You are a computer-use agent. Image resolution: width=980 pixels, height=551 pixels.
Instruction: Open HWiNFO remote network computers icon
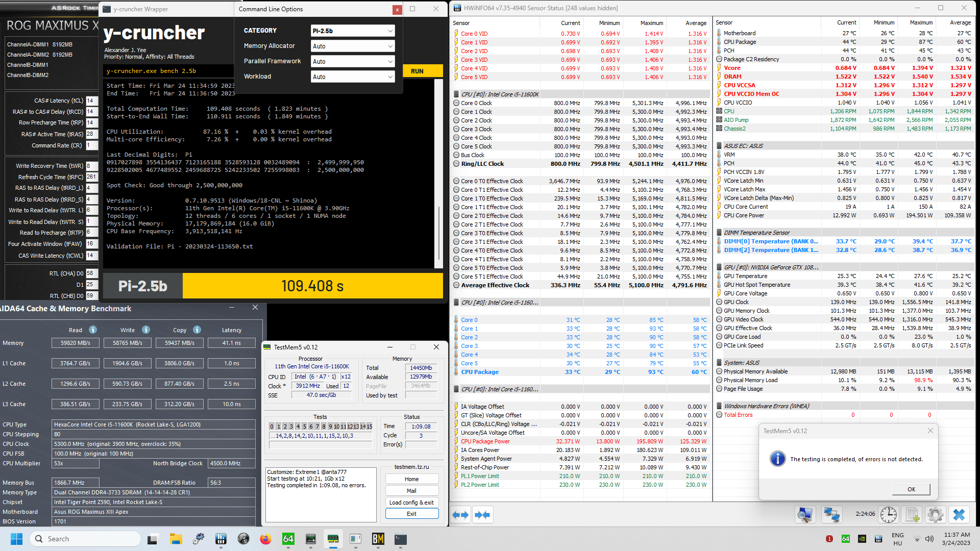pos(831,515)
